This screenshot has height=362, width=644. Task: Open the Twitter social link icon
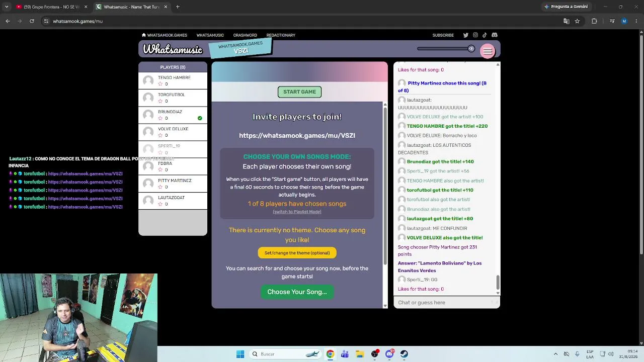click(x=465, y=35)
